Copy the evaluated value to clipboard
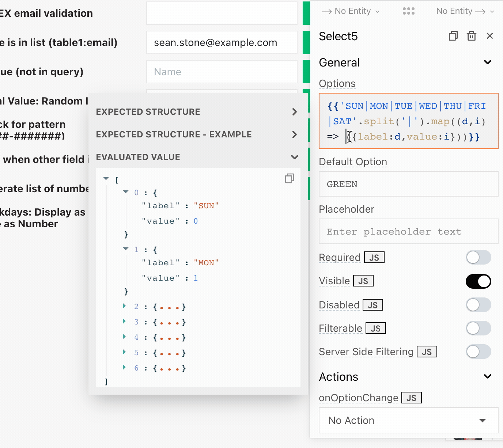Image resolution: width=503 pixels, height=448 pixels. (289, 178)
